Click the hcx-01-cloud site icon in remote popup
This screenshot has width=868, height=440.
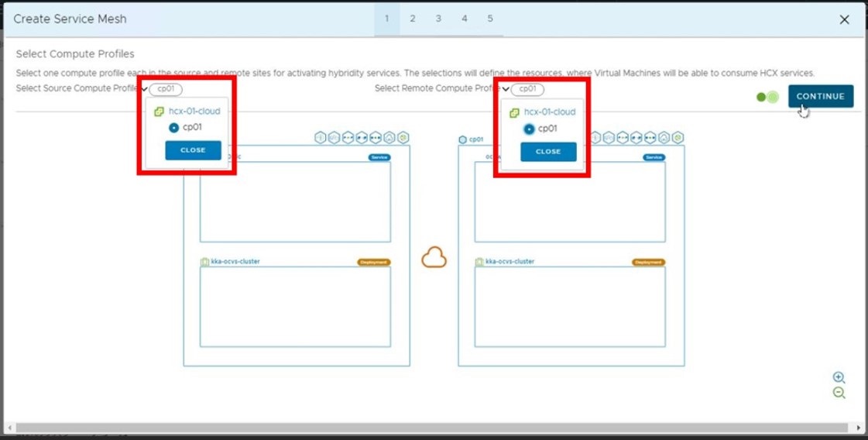(514, 112)
